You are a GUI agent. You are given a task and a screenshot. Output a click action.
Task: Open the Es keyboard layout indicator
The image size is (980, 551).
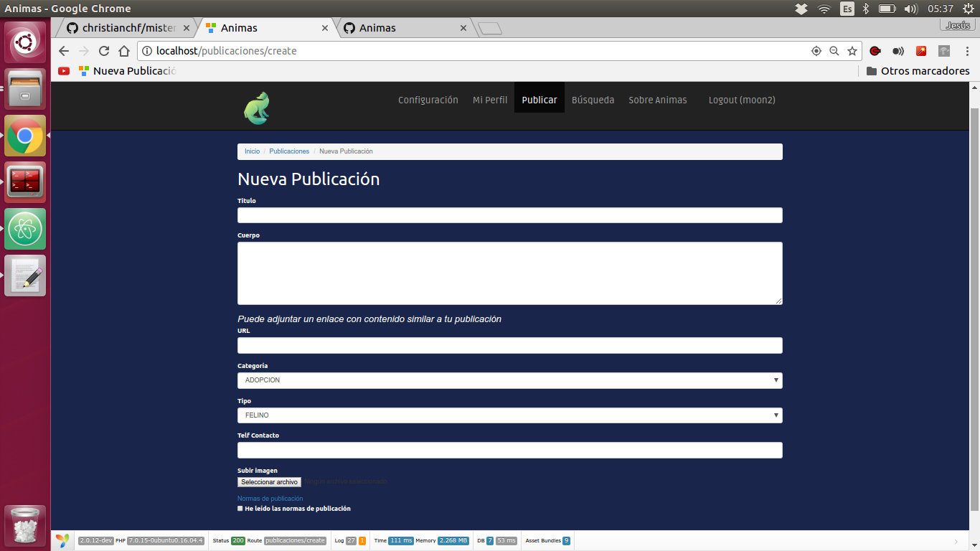click(x=847, y=9)
